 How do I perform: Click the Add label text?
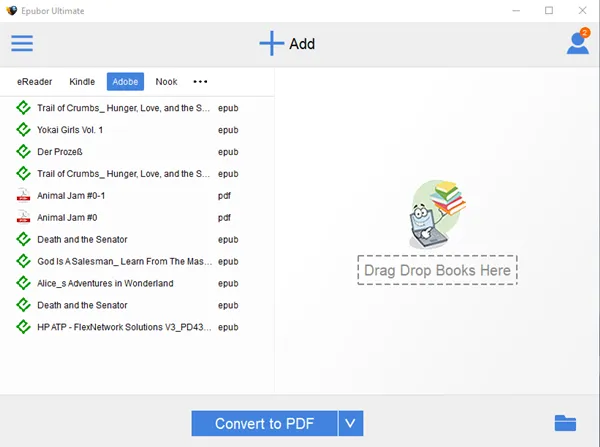pyautogui.click(x=302, y=44)
